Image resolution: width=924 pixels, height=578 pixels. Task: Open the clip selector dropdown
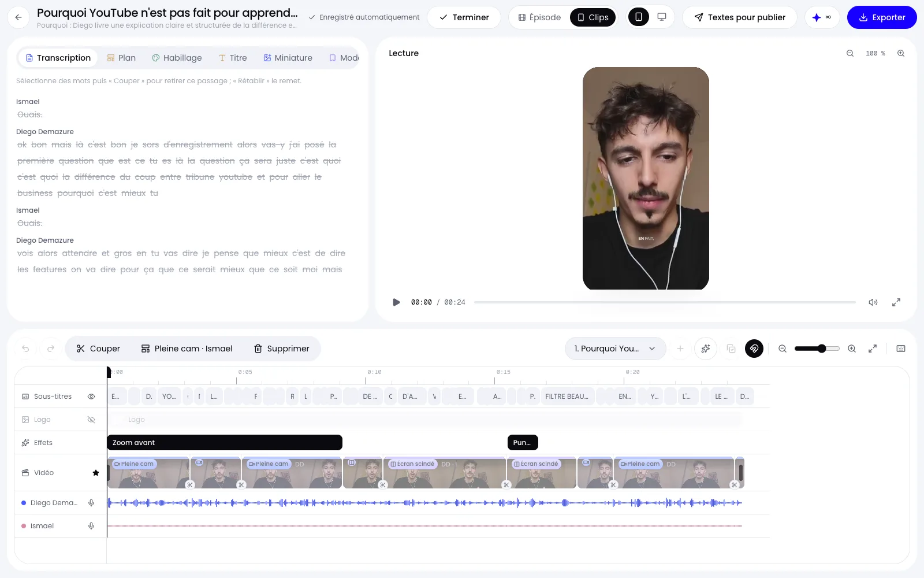615,349
